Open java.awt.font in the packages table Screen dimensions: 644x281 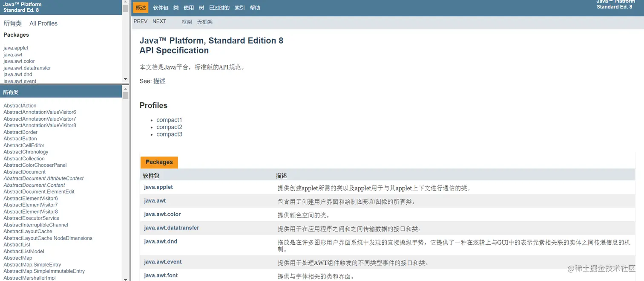(x=161, y=275)
